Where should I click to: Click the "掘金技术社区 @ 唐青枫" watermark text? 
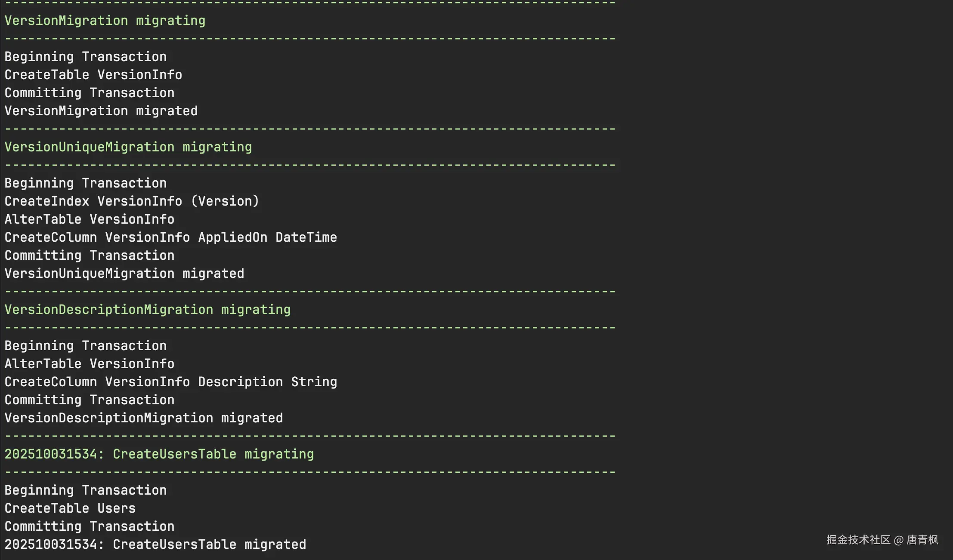[x=882, y=540]
